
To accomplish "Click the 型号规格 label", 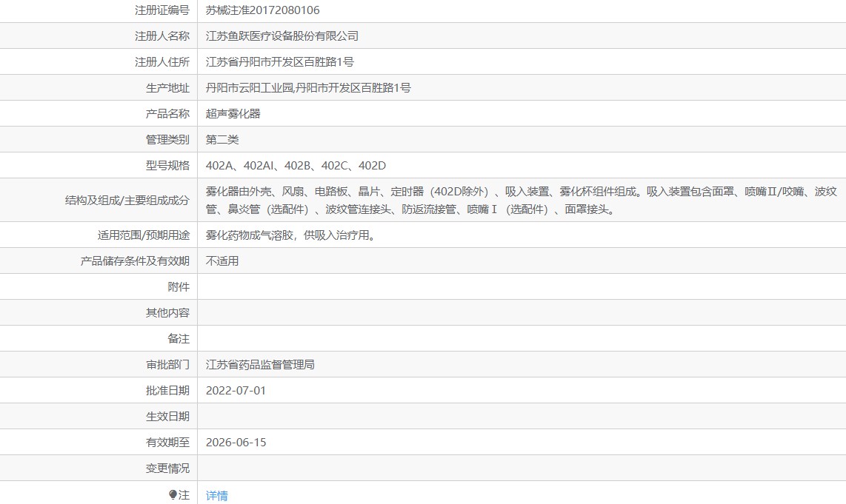I will (167, 166).
